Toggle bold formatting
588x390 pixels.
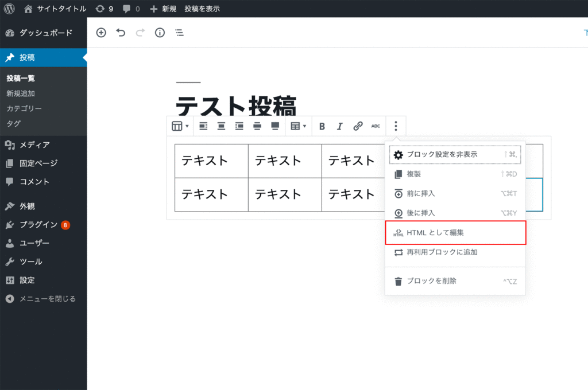322,126
